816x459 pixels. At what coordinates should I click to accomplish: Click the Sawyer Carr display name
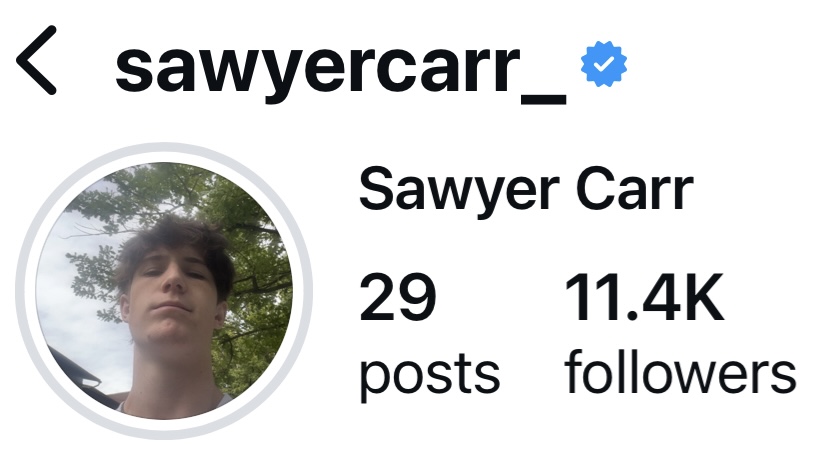[x=526, y=190]
